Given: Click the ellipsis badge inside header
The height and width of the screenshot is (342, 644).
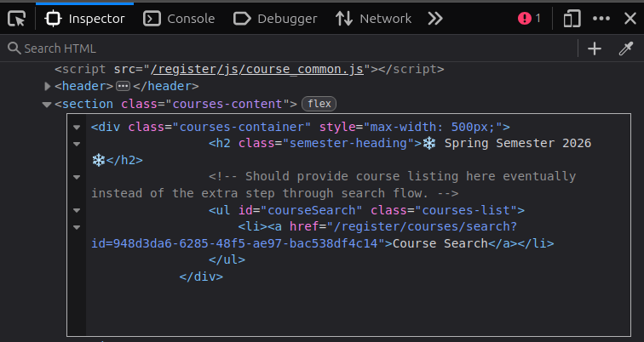Looking at the screenshot, I should click(x=123, y=86).
